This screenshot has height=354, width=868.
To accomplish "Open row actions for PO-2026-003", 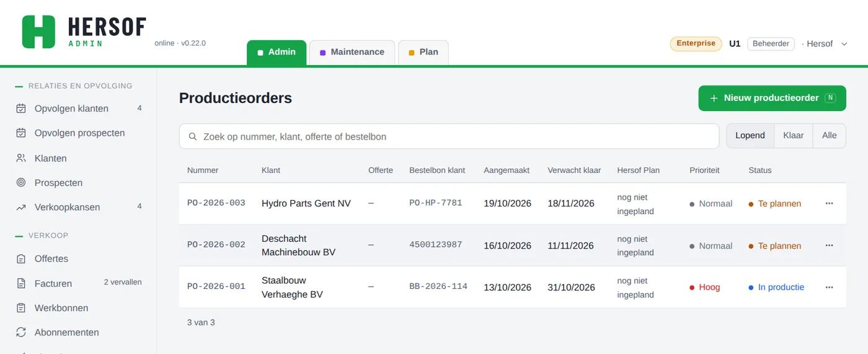I will coord(829,203).
